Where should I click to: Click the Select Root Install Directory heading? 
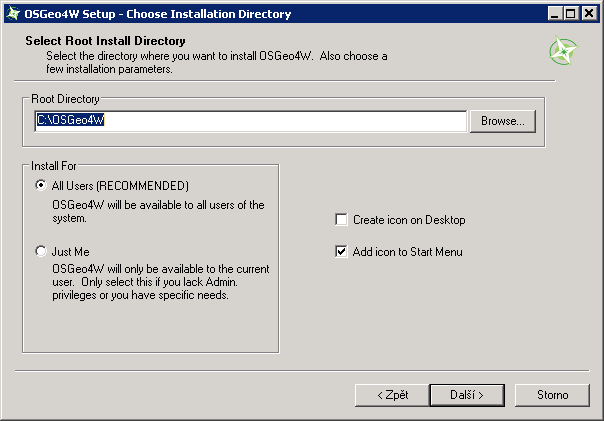105,41
